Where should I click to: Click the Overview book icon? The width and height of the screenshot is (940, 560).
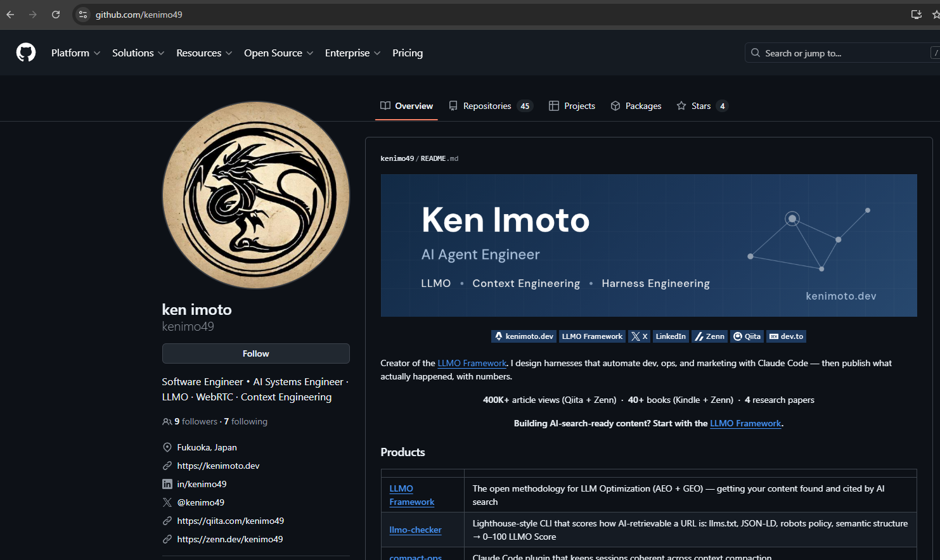385,106
